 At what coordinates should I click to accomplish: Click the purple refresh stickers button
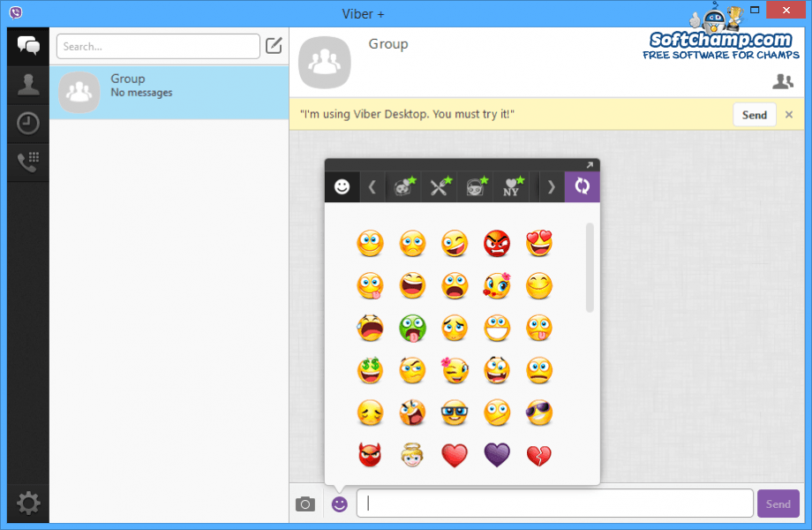[x=582, y=186]
